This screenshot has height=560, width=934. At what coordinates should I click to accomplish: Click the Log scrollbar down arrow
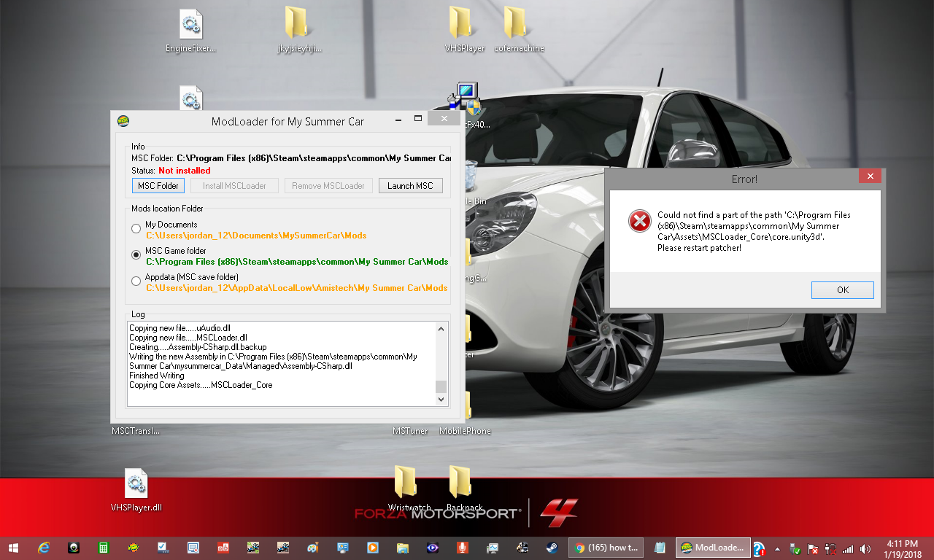(x=441, y=400)
